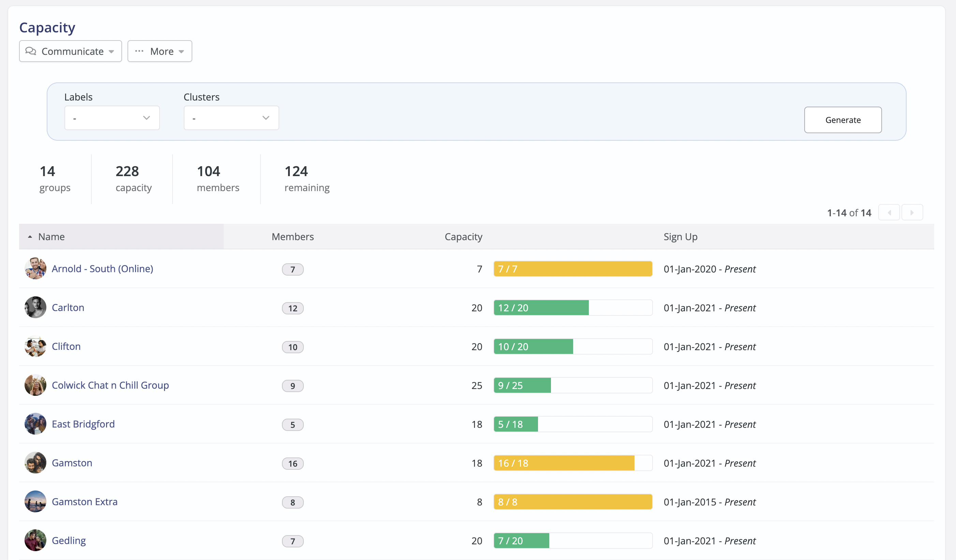
Task: Click the Carlton group avatar
Action: 35,308
